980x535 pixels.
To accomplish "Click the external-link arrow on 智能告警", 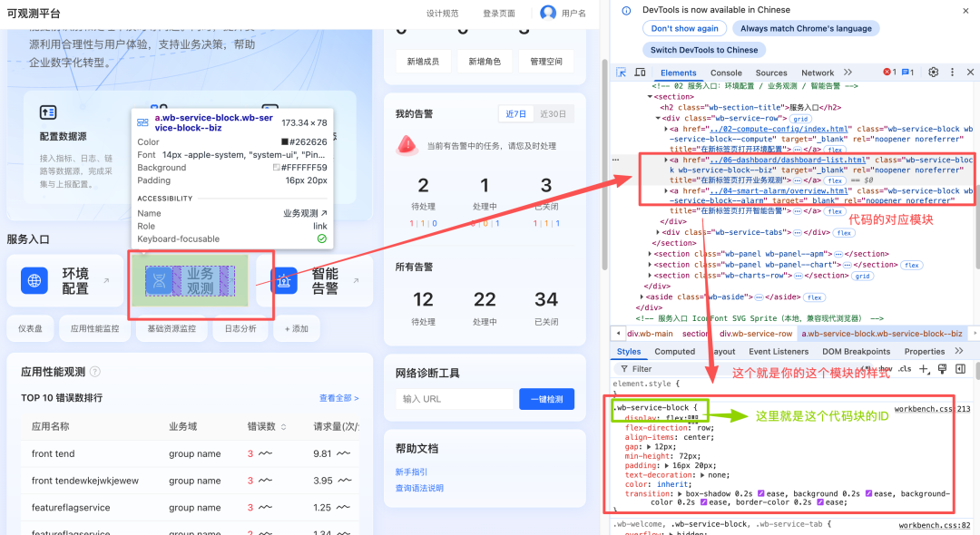I will coord(356,280).
